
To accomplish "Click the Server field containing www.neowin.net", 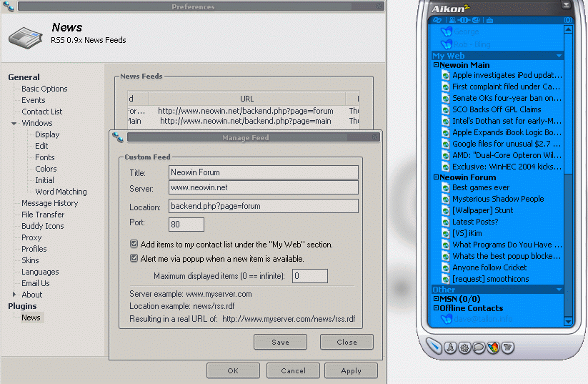I will coord(263,187).
